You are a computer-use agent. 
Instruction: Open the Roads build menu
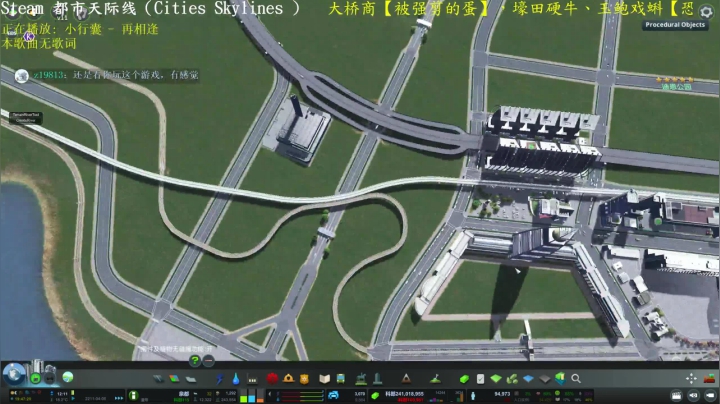[158, 379]
